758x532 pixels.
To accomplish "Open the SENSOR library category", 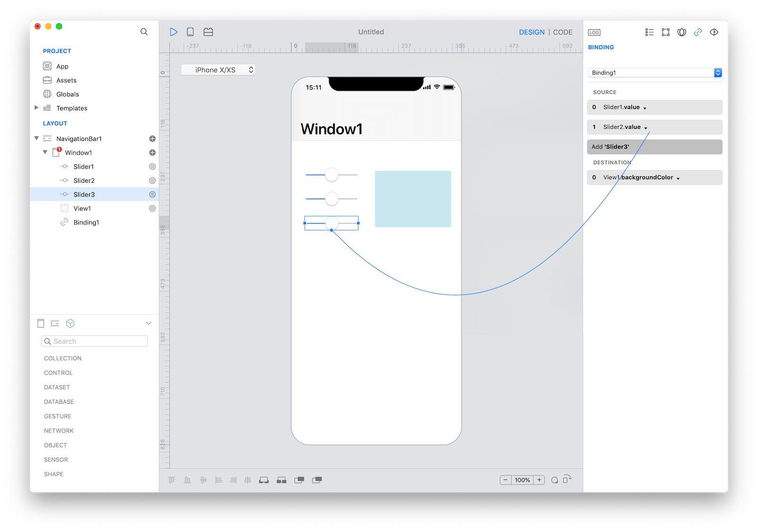I will 56,460.
